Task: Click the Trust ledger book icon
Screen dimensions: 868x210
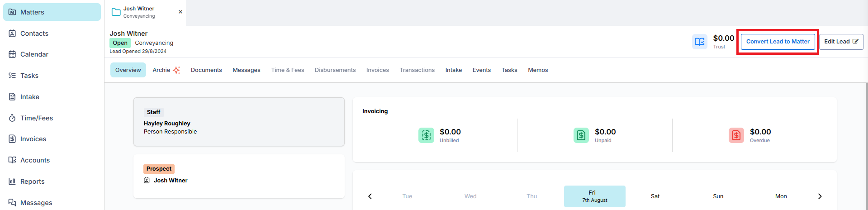Action: pyautogui.click(x=700, y=42)
